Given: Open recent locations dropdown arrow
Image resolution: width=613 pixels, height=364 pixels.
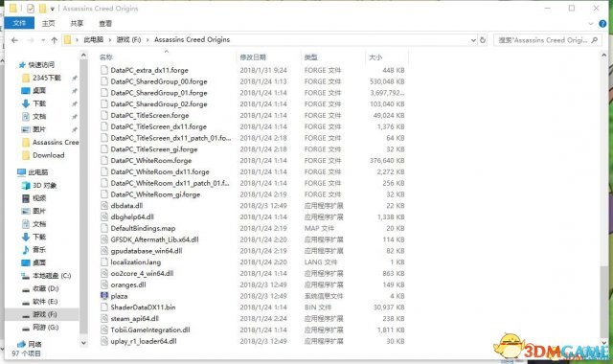Looking at the screenshot, I should 43,40.
